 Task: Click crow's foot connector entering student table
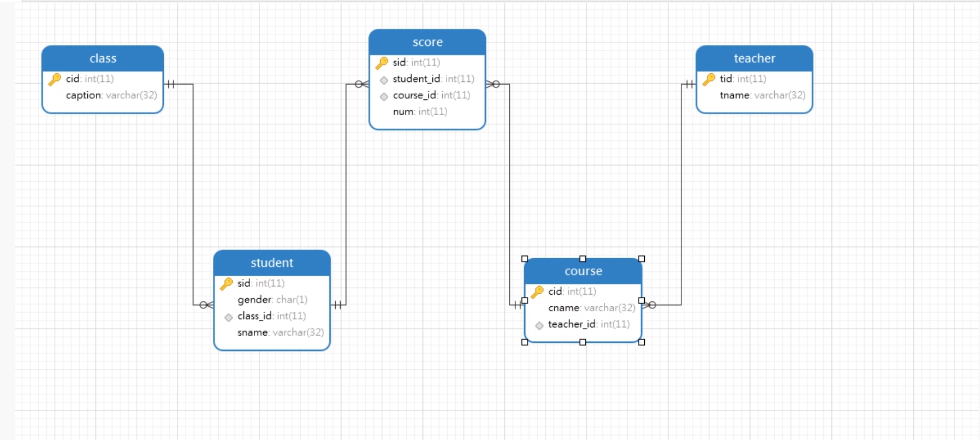coord(206,305)
